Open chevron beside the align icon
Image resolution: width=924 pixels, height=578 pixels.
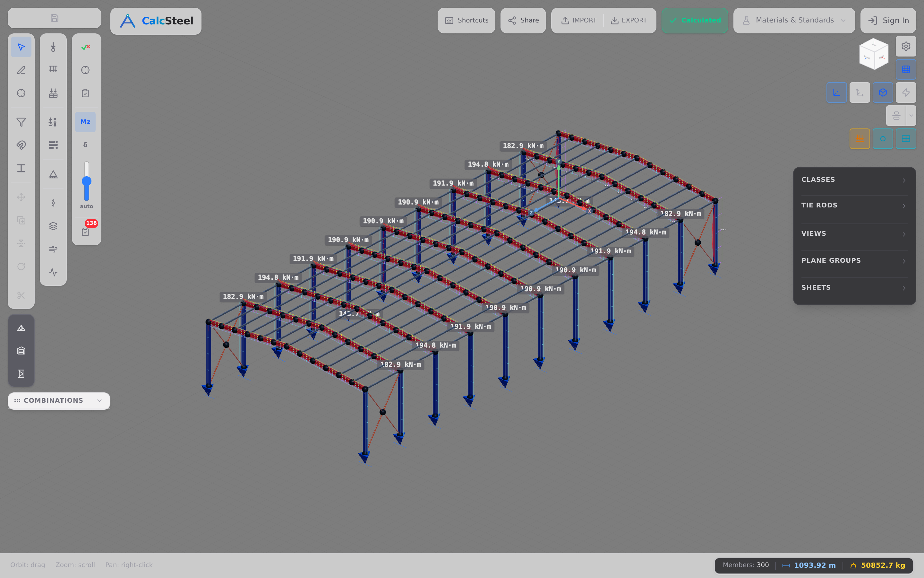click(911, 116)
